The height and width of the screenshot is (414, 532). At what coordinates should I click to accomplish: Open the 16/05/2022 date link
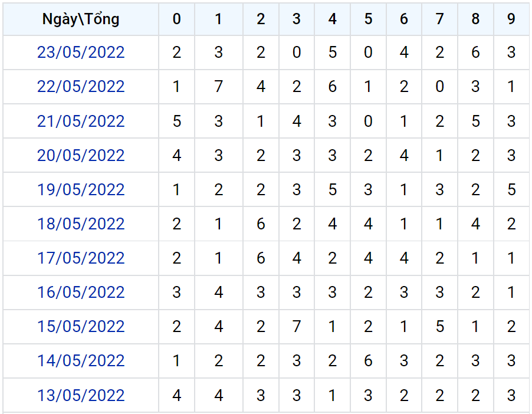(x=81, y=293)
